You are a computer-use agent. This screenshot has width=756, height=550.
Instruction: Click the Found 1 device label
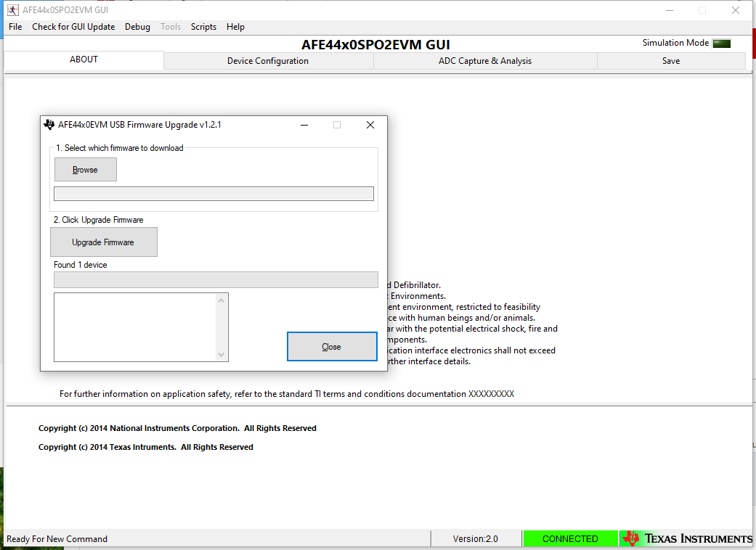tap(81, 265)
